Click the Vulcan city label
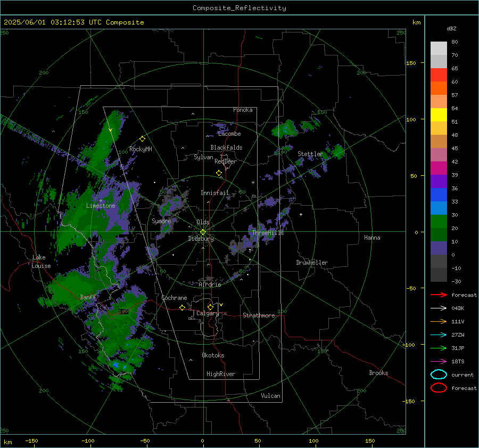The image size is (479, 448). 270,396
